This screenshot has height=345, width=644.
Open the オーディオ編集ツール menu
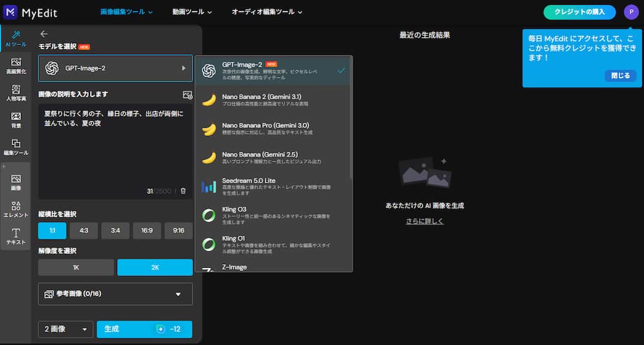(267, 12)
